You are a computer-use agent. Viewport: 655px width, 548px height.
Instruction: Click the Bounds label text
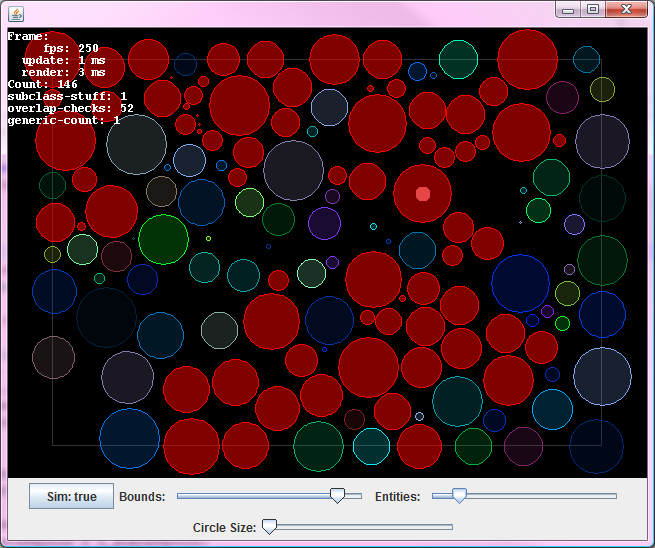point(142,497)
